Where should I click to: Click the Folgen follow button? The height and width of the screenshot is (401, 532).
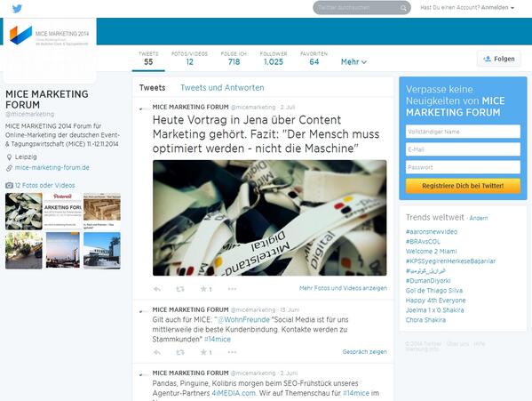point(499,59)
